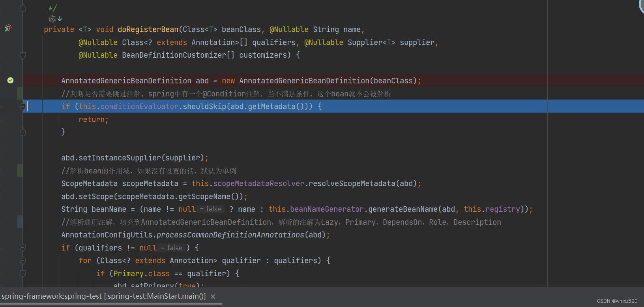The image size is (644, 307).
Task: Click the ScopeMetadata type declaration
Action: coord(89,184)
